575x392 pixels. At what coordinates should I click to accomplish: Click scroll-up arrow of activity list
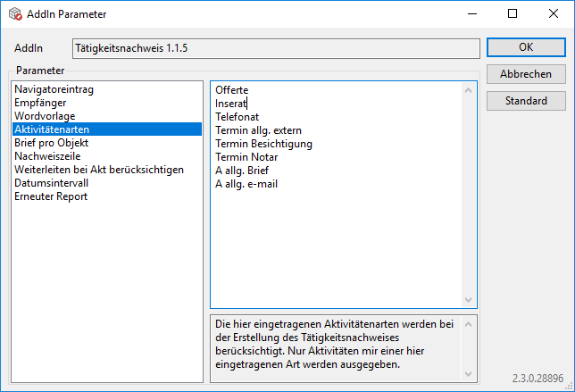[x=468, y=90]
